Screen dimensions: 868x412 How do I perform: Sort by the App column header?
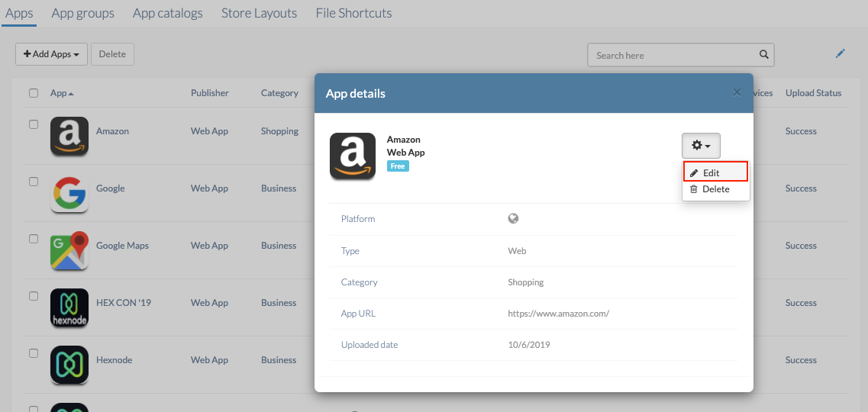(x=62, y=93)
